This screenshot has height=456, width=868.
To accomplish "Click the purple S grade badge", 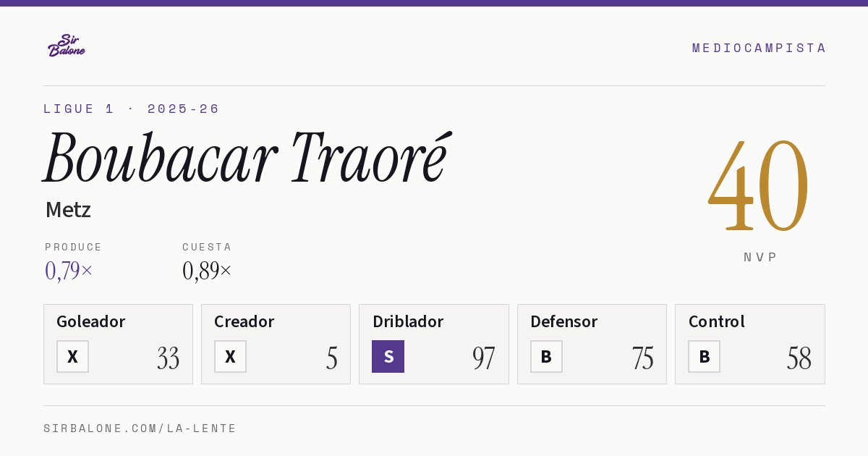I will (388, 356).
